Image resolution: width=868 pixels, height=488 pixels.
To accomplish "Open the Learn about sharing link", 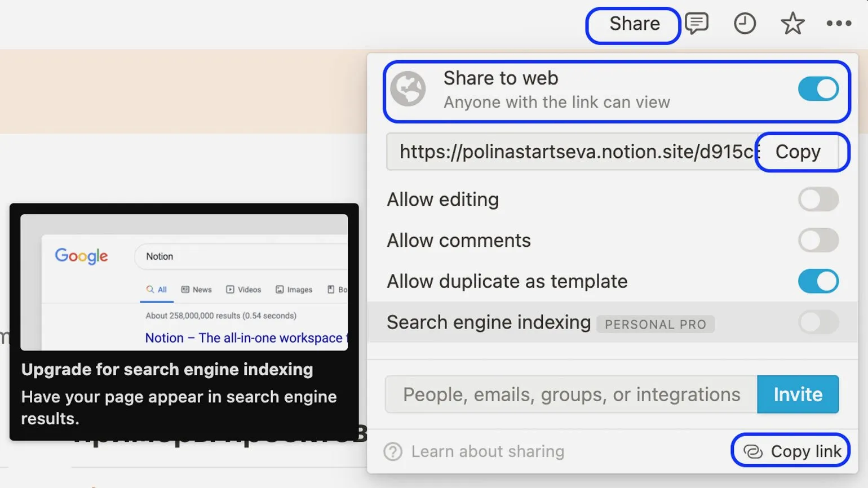I will pos(488,451).
